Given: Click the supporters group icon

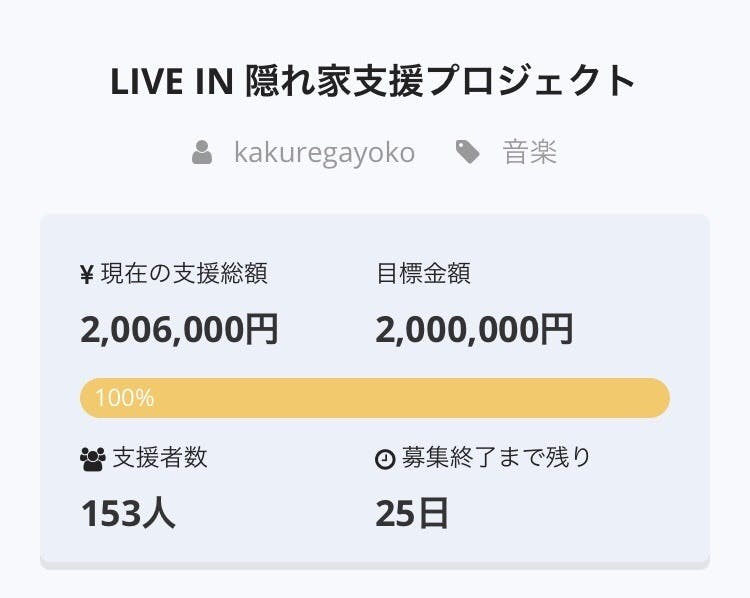Looking at the screenshot, I should 92,459.
